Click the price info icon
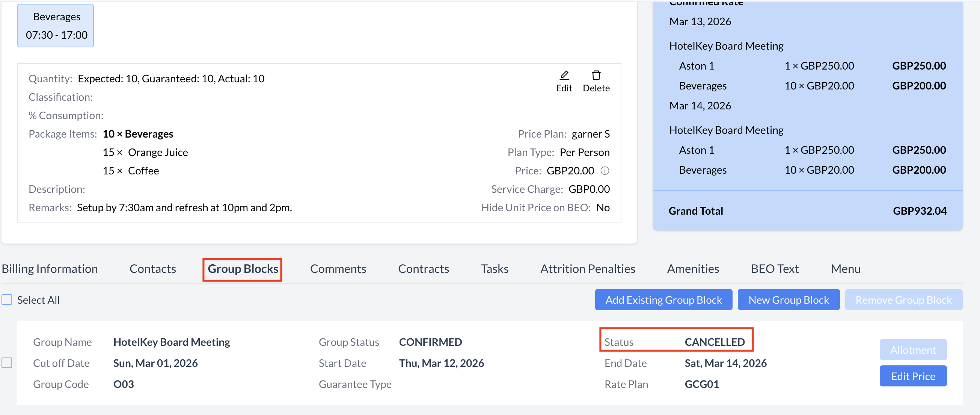 click(605, 171)
